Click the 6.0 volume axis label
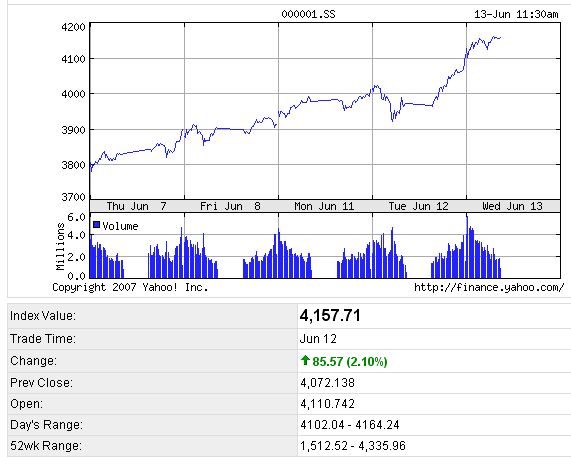The width and height of the screenshot is (571, 469). (76, 217)
